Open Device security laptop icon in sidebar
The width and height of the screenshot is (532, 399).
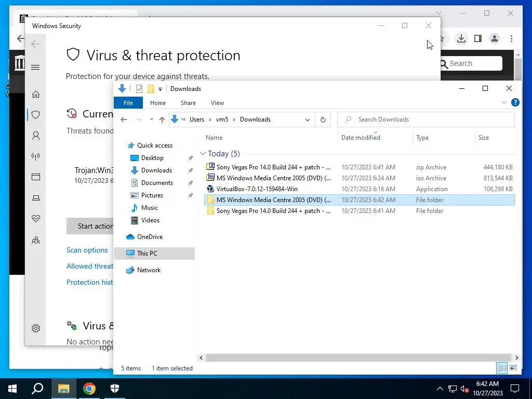(36, 198)
